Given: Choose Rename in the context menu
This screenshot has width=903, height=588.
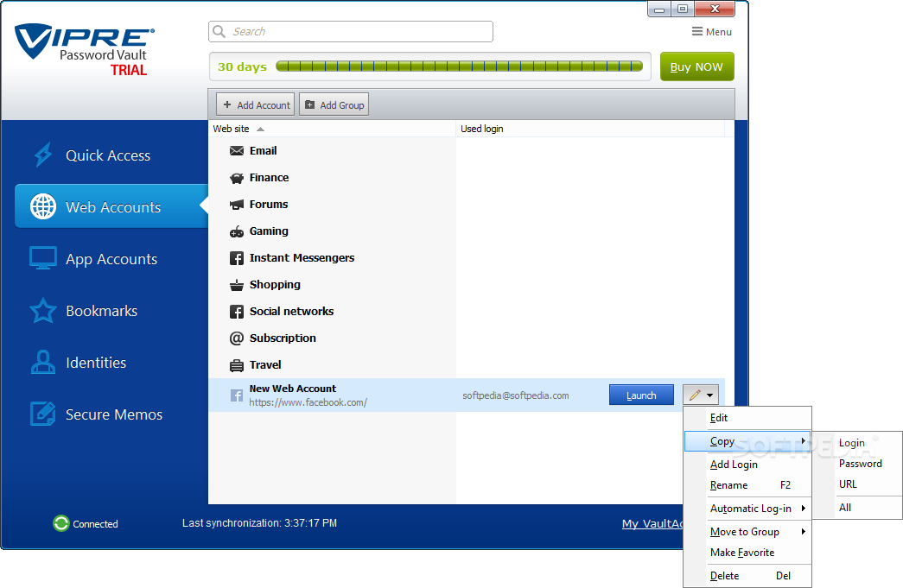Looking at the screenshot, I should (x=747, y=485).
